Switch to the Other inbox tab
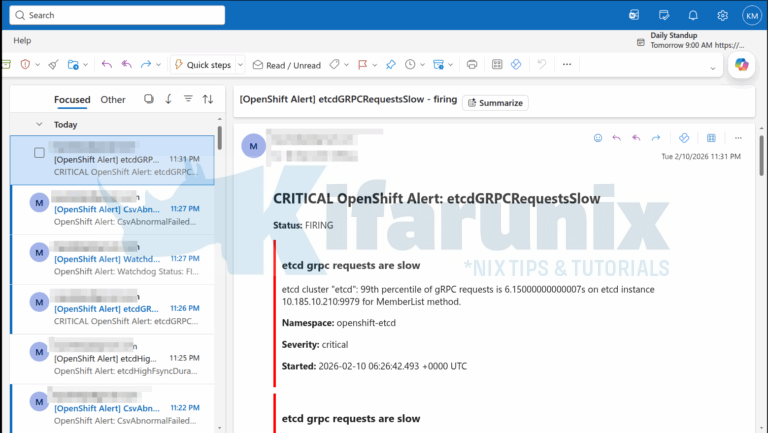 [113, 99]
